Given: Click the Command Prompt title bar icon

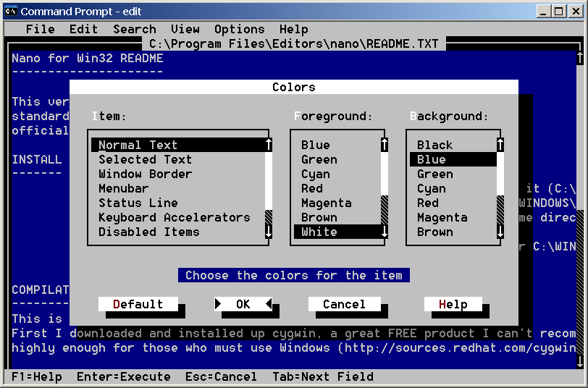Looking at the screenshot, I should click(x=11, y=11).
